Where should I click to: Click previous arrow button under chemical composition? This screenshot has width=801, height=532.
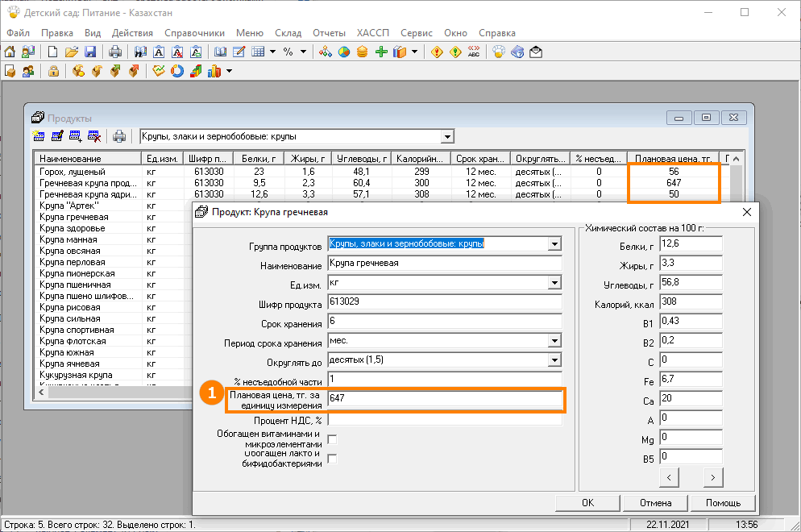pyautogui.click(x=669, y=478)
